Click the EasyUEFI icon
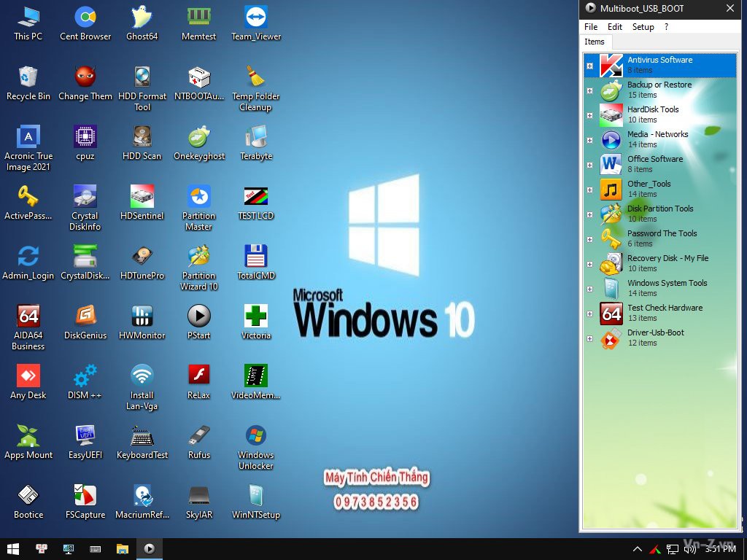Screen dimensions: 747x560 tap(85, 441)
